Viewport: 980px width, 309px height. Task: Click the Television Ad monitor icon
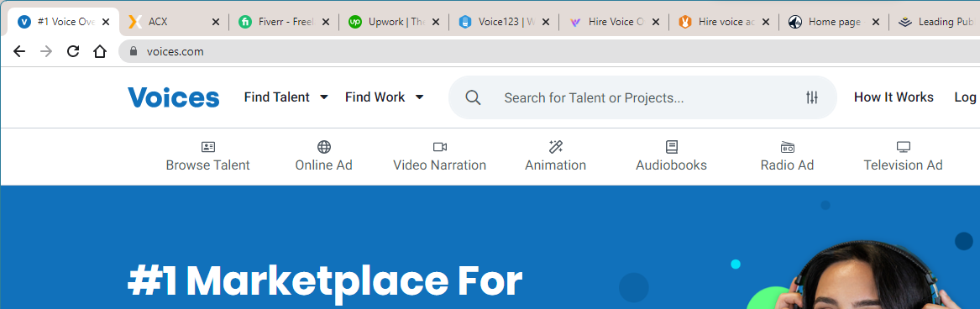[x=903, y=147]
